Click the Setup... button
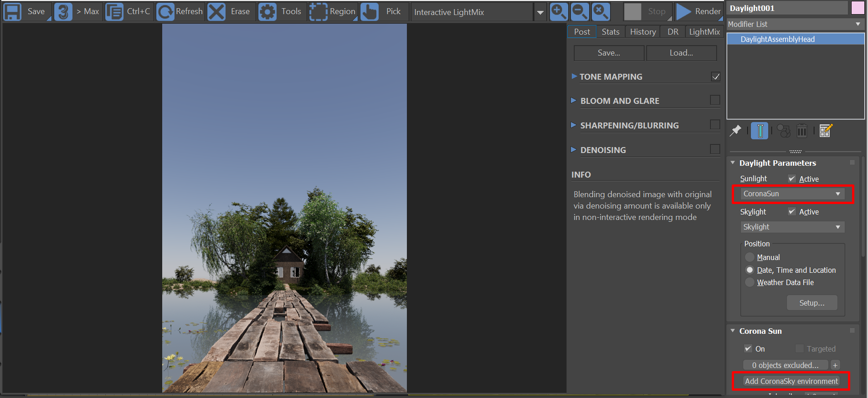 click(x=812, y=303)
